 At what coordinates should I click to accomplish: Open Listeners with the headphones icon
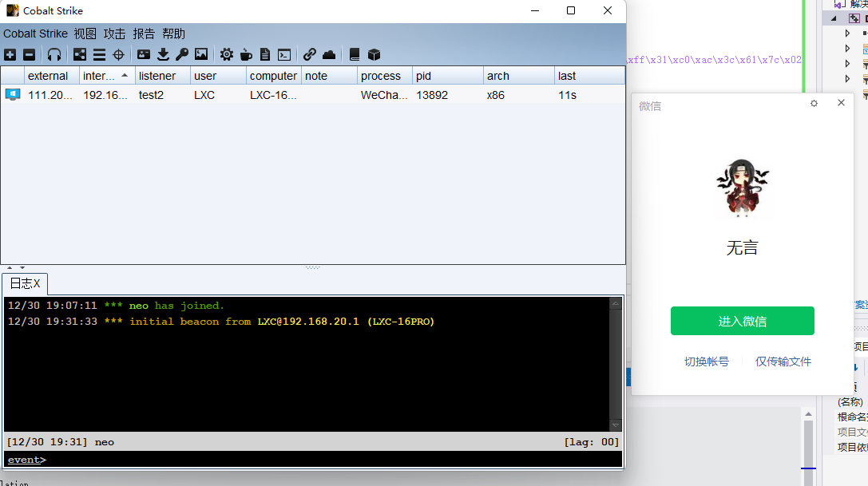point(54,54)
